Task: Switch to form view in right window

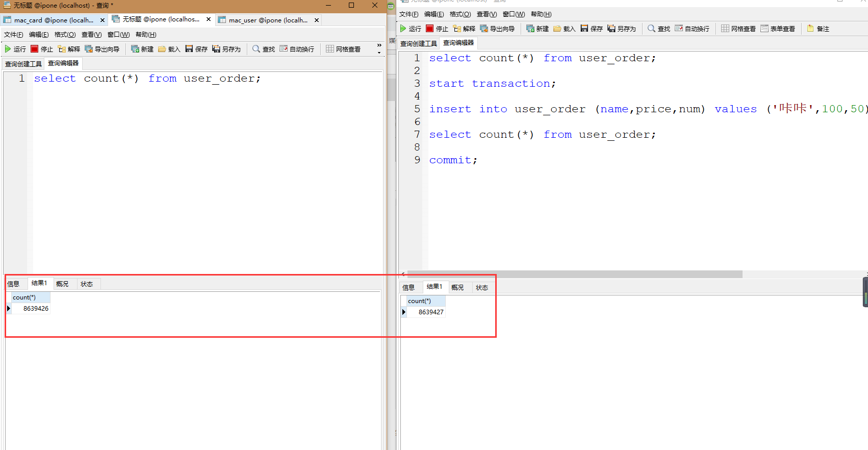Action: [778, 29]
